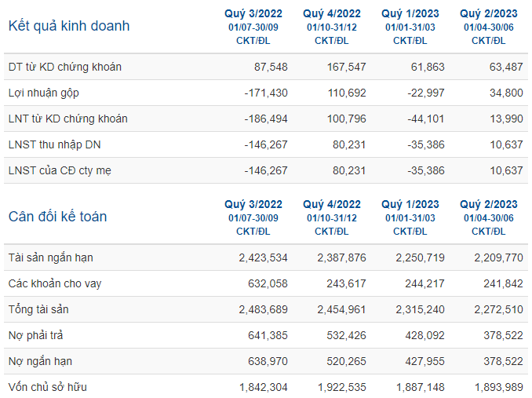This screenshot has width=532, height=398.
Task: Click total assets value 2,272,510
Action: click(498, 309)
